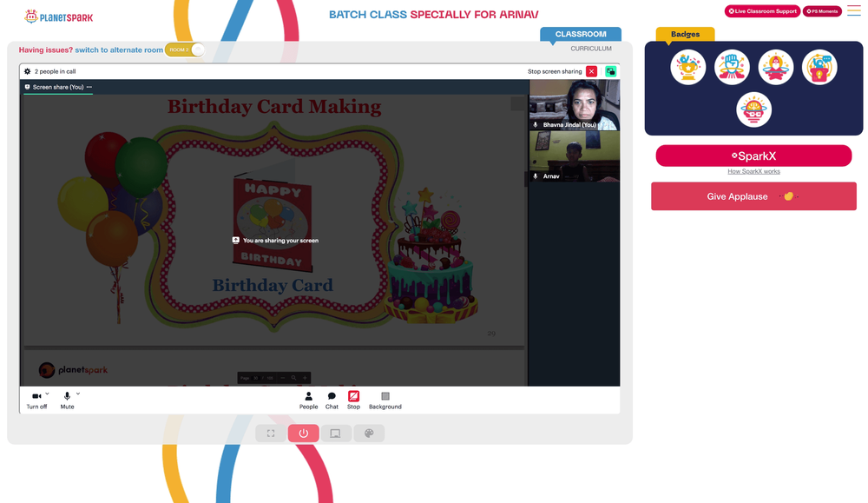Click Bhavna Jindal's microphone status icon
Viewport: 868px width, 503px height.
click(x=536, y=124)
